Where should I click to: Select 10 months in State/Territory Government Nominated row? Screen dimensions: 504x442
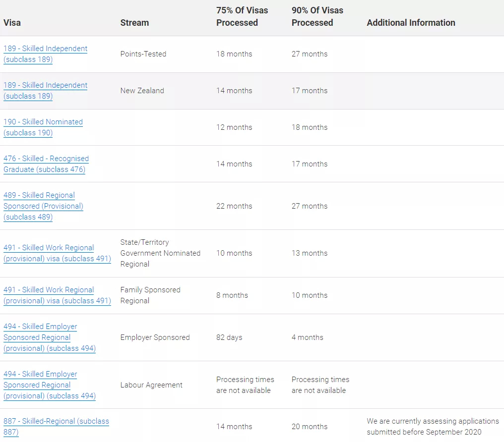[x=234, y=253]
